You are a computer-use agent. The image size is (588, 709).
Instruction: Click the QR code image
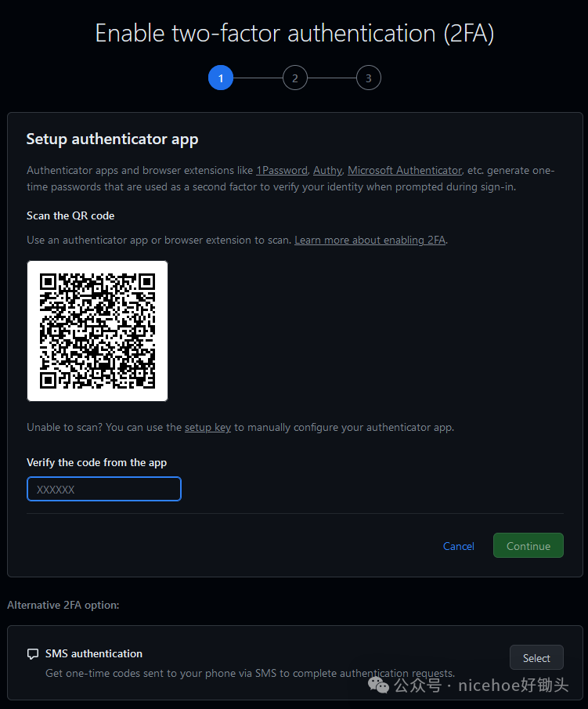pyautogui.click(x=97, y=331)
